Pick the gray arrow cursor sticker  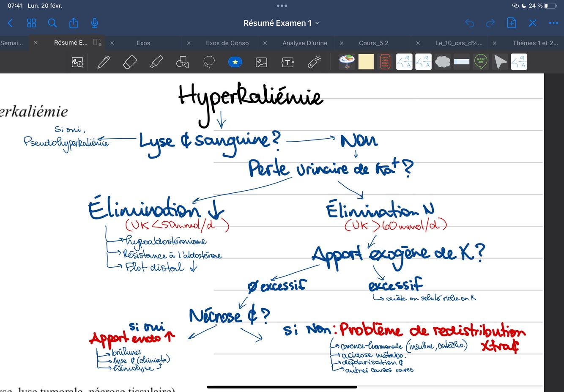pyautogui.click(x=500, y=62)
